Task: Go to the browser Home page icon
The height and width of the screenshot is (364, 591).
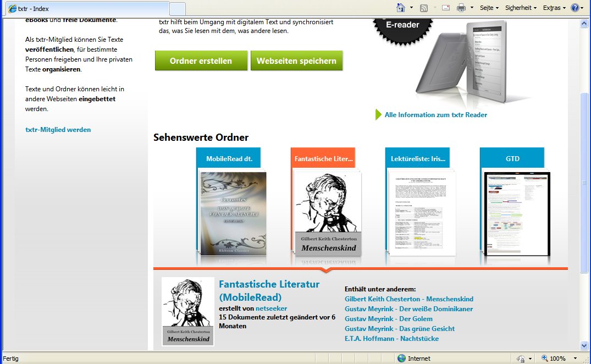Action: coord(401,8)
